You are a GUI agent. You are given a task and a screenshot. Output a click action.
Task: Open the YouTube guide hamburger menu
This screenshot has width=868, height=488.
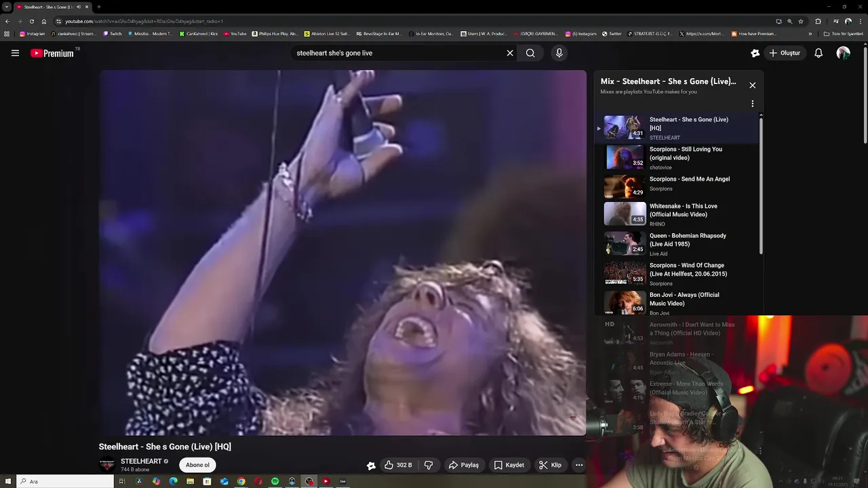pos(15,53)
